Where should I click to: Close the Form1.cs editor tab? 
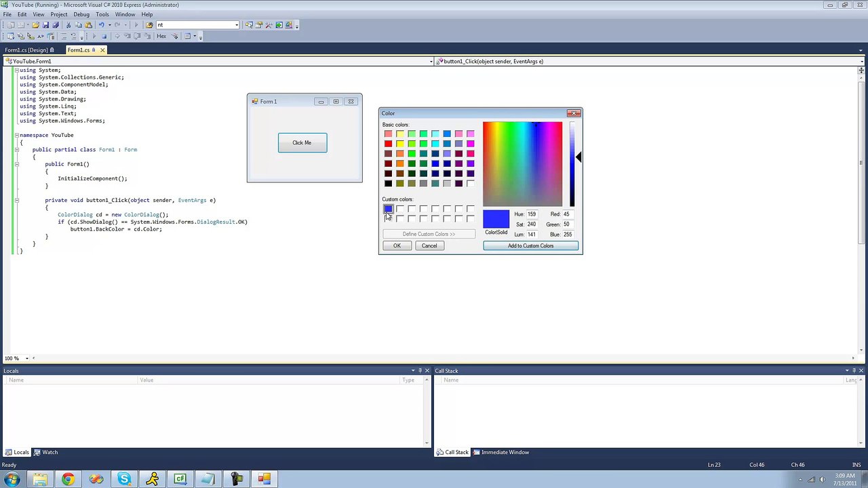pos(102,50)
